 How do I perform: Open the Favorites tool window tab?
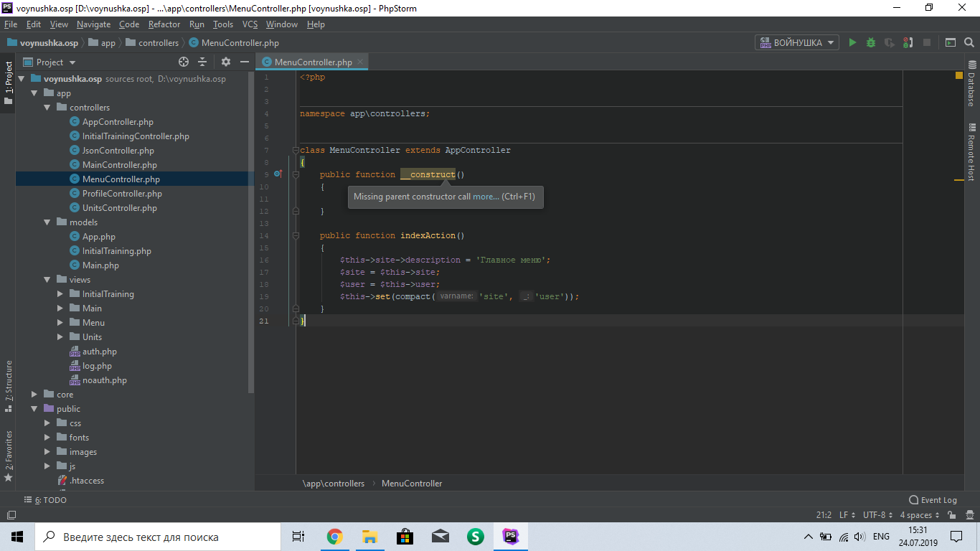tap(9, 456)
